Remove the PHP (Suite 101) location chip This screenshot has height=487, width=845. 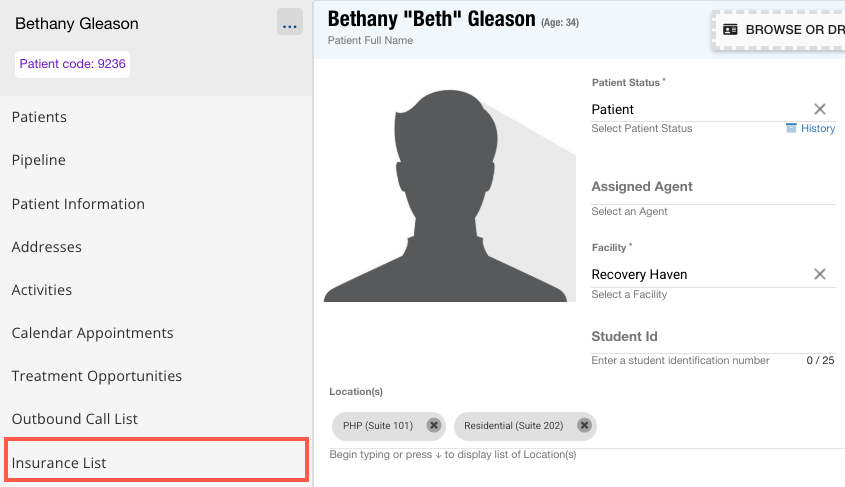pyautogui.click(x=433, y=425)
